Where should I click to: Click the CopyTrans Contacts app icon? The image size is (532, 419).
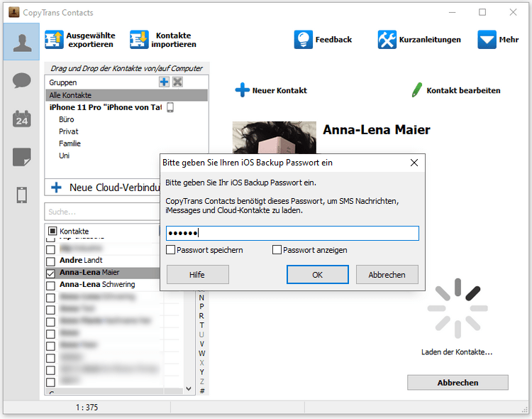point(14,13)
